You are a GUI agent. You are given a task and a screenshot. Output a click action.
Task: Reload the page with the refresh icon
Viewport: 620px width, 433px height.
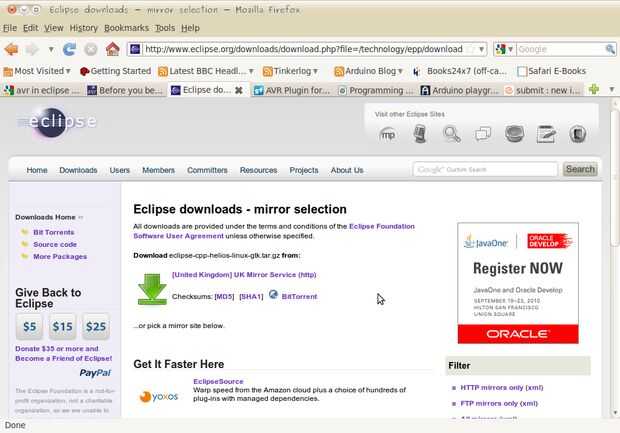click(70, 49)
